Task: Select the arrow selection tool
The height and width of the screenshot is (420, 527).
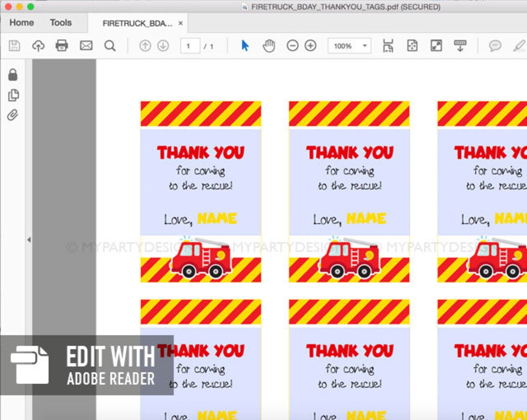Action: tap(245, 45)
